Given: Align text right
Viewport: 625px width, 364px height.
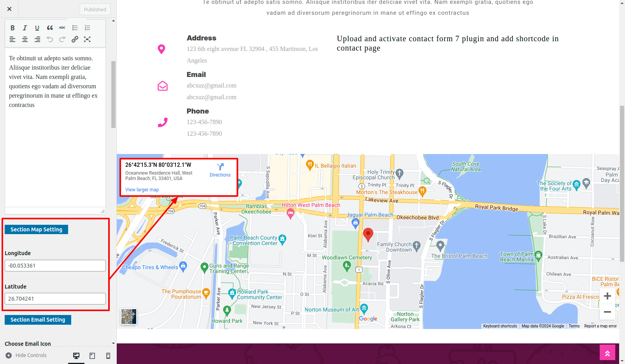Looking at the screenshot, I should 37,39.
